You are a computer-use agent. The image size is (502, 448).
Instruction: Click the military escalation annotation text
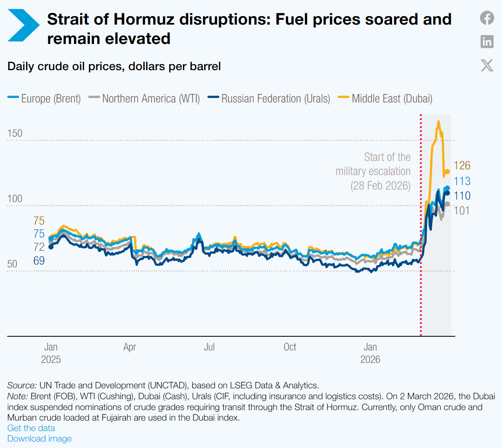click(x=373, y=171)
